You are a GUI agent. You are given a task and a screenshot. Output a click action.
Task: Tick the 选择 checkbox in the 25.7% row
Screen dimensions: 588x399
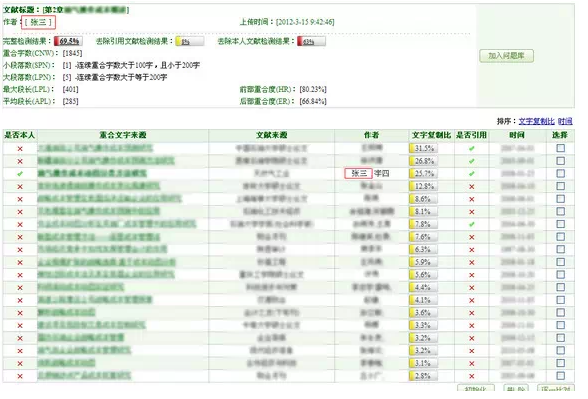561,174
